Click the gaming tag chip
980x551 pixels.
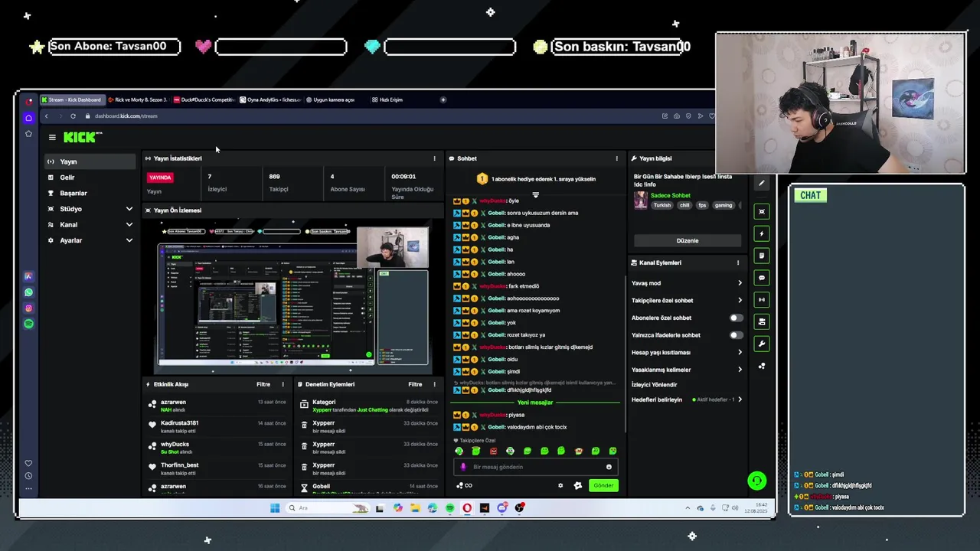pos(724,205)
